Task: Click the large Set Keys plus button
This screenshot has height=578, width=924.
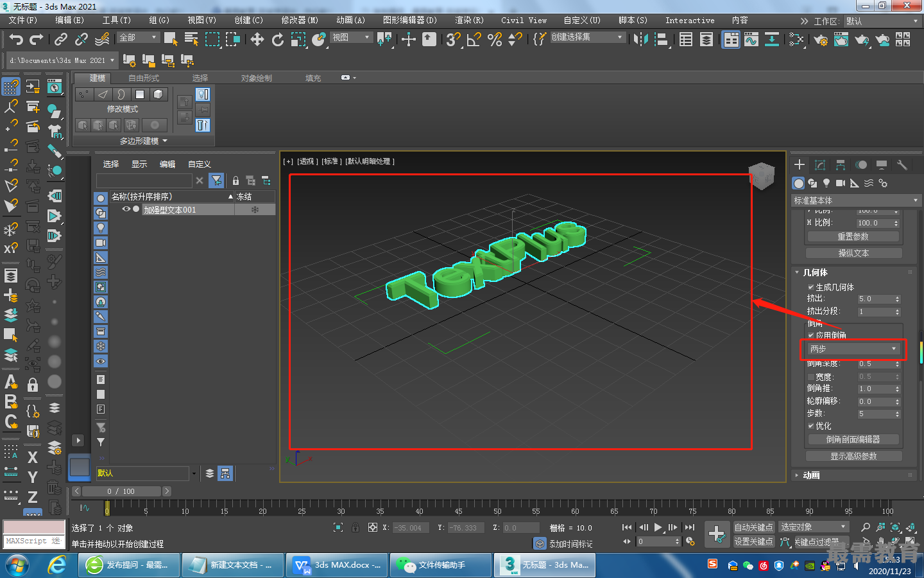Action: [717, 534]
